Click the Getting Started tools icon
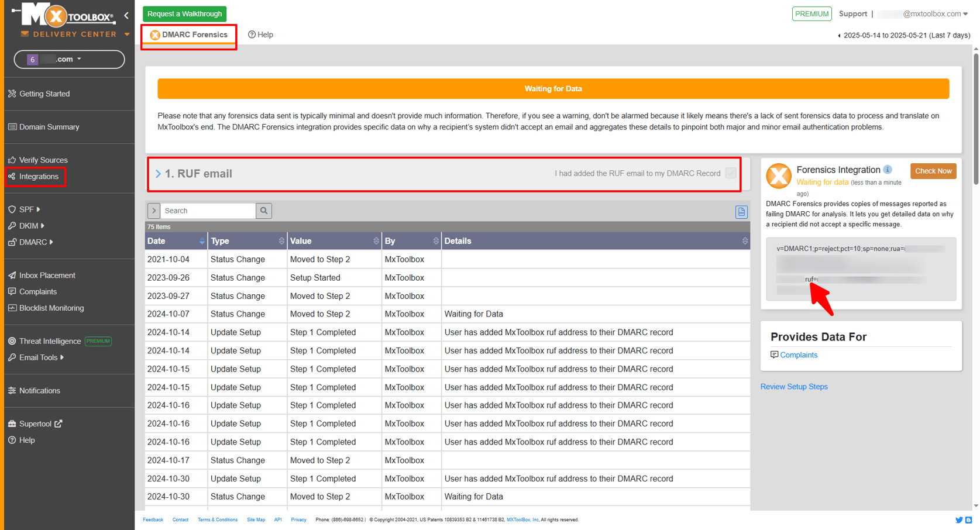Viewport: 980px width, 530px height. pos(12,94)
